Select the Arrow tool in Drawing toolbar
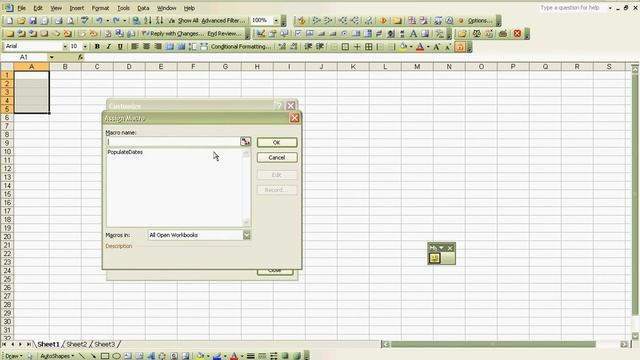Viewport: 640px width, 360px height. tap(93, 356)
